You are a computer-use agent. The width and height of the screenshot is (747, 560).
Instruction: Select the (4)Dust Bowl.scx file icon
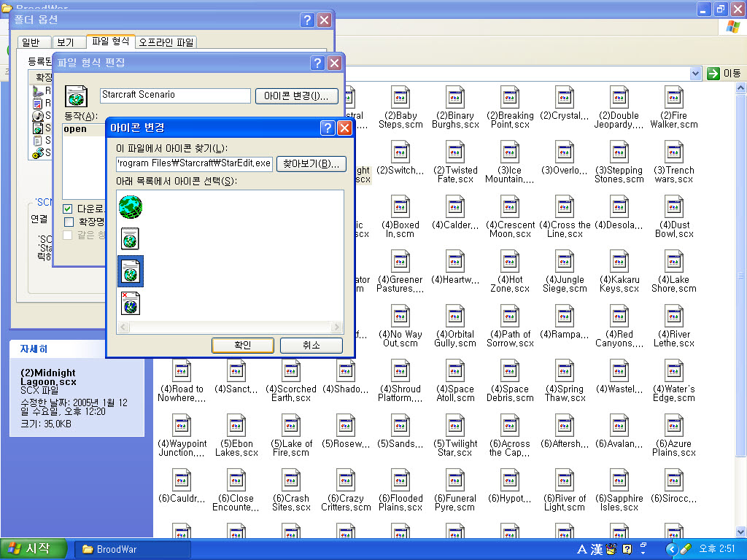click(x=674, y=207)
